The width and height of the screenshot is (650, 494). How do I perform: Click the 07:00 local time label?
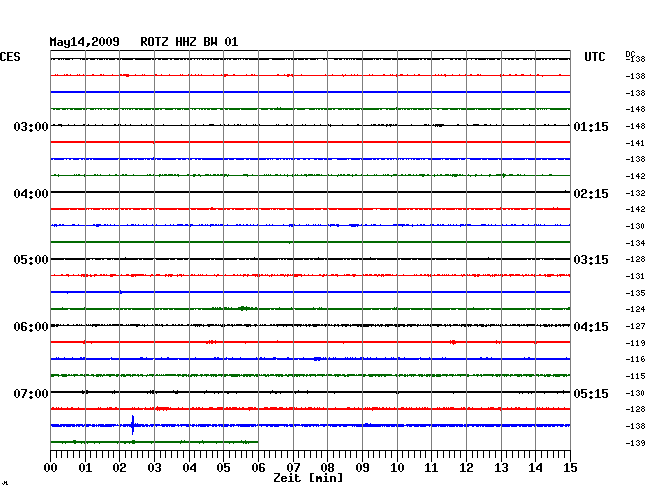click(31, 393)
